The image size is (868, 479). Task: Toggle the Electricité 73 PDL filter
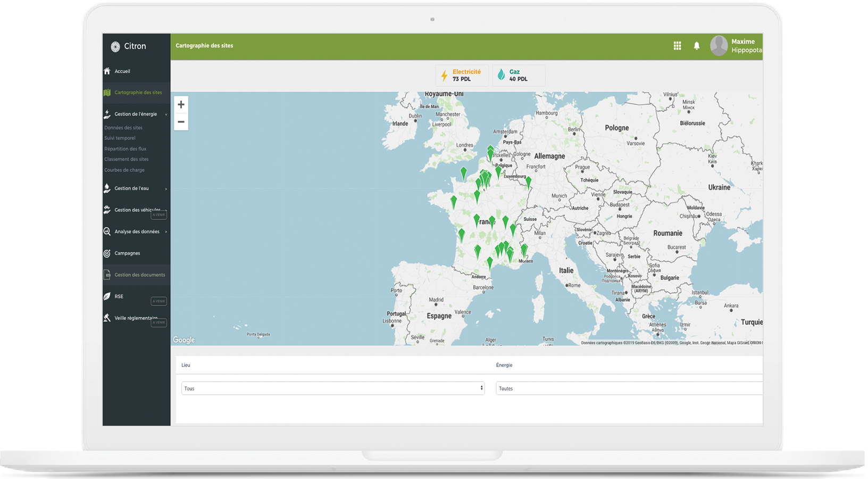pos(462,75)
